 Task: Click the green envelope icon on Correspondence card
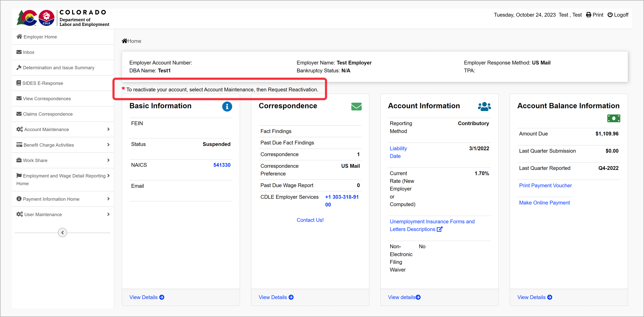pyautogui.click(x=356, y=107)
